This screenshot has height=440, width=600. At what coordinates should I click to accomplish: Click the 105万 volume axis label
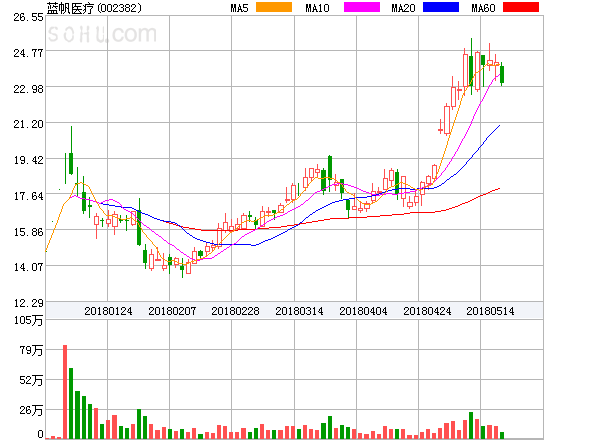click(x=28, y=320)
